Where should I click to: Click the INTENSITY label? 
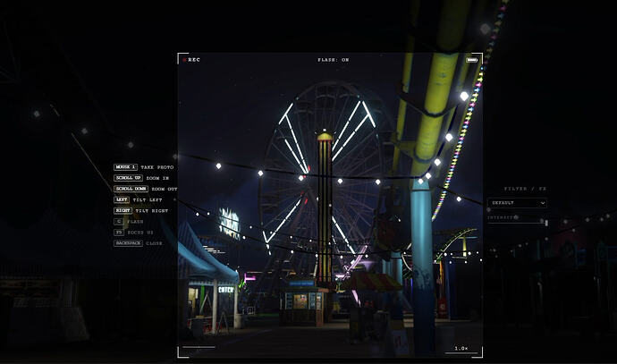coord(502,217)
